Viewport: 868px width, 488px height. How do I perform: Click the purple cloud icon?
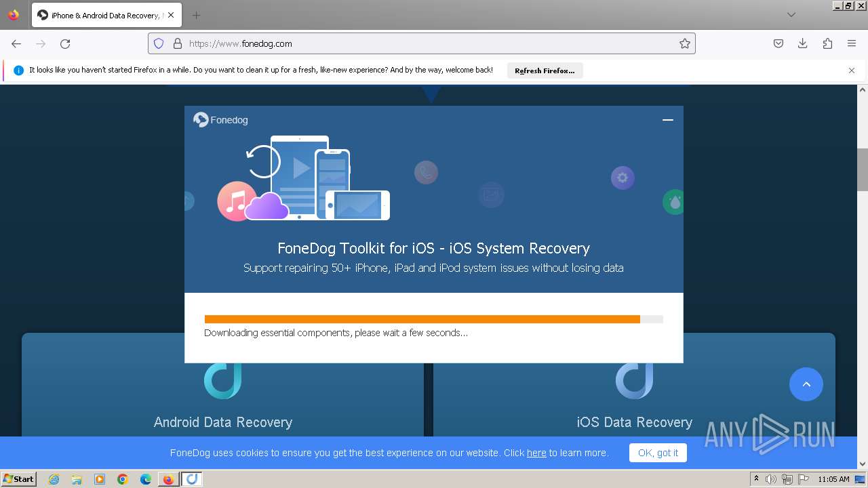tap(267, 207)
